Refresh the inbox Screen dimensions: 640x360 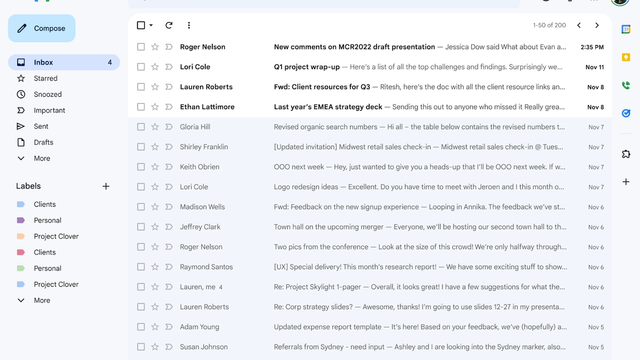169,25
